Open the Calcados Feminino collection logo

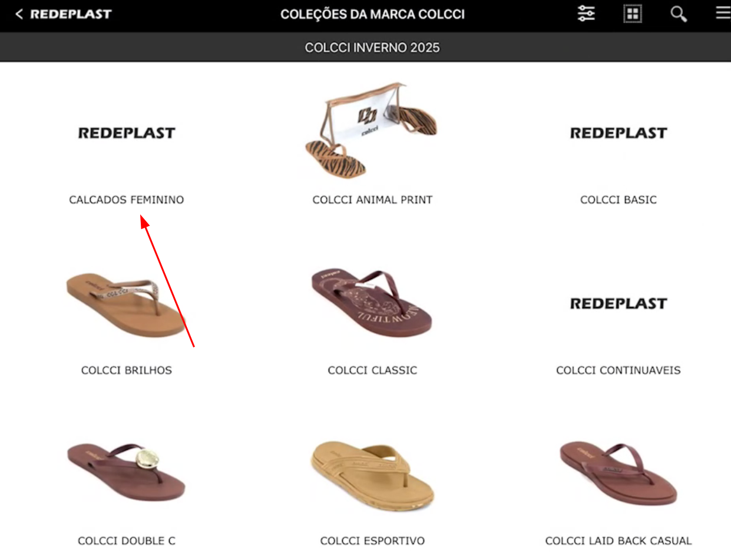pos(127,133)
